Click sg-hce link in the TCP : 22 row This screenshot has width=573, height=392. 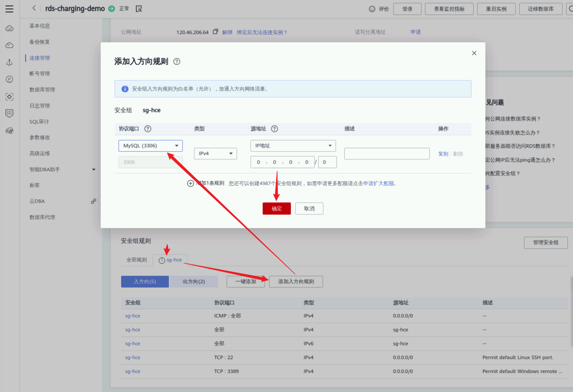coord(133,358)
